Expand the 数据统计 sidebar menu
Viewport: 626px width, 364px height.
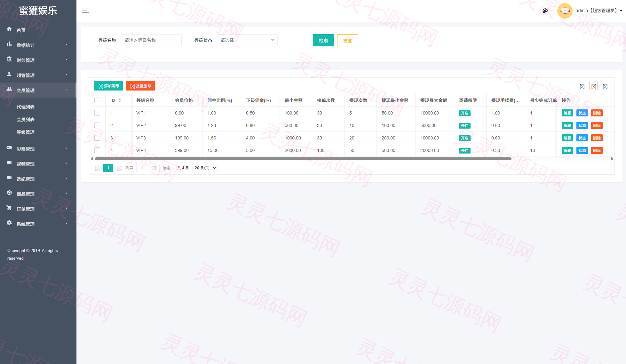click(x=38, y=45)
